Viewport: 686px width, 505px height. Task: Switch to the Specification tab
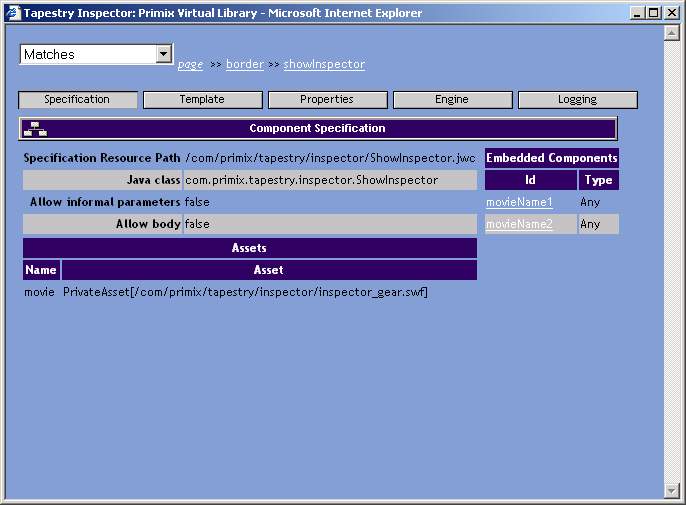(77, 100)
